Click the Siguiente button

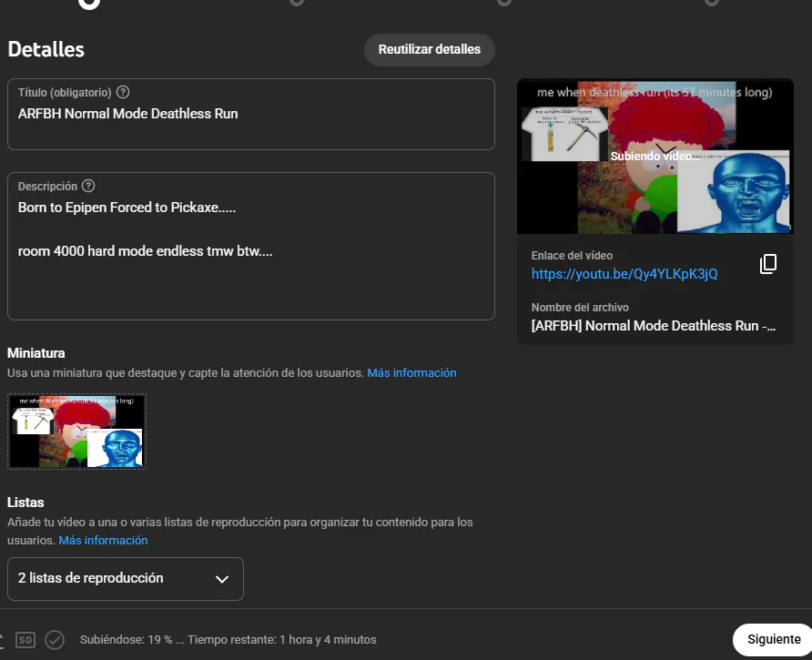tap(773, 639)
